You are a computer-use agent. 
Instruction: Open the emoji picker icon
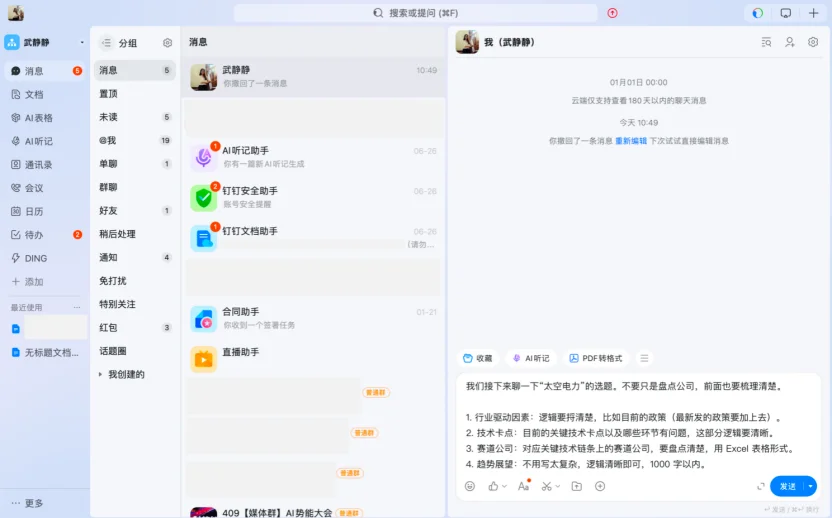tap(470, 486)
